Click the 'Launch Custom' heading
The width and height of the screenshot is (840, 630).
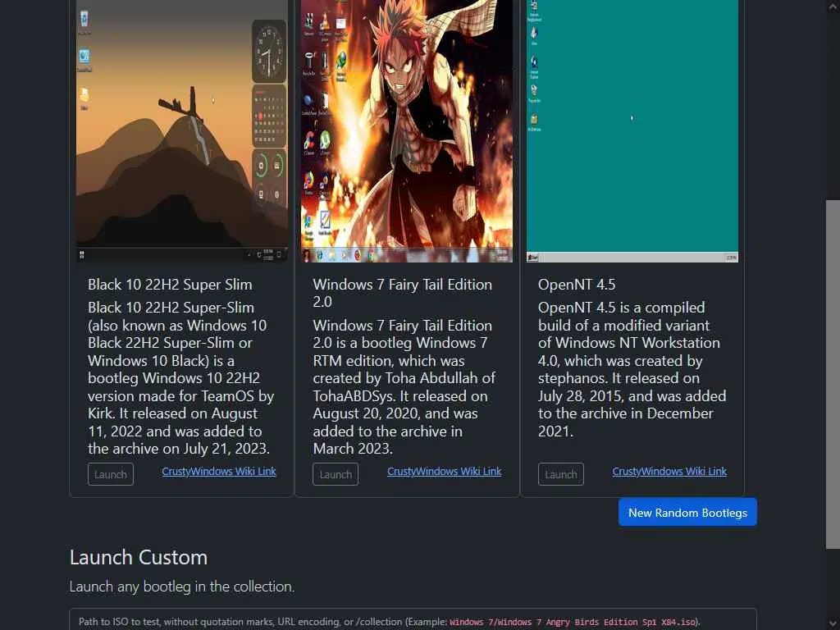pos(138,557)
